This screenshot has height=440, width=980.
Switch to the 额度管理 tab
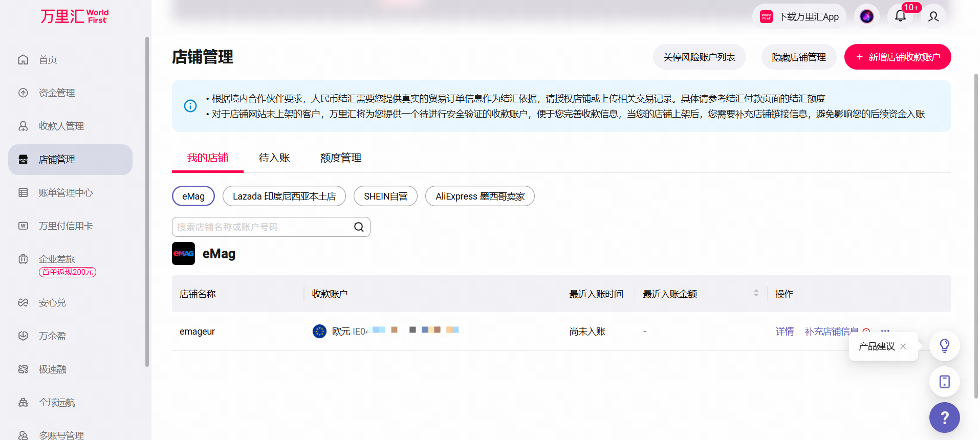(x=341, y=158)
